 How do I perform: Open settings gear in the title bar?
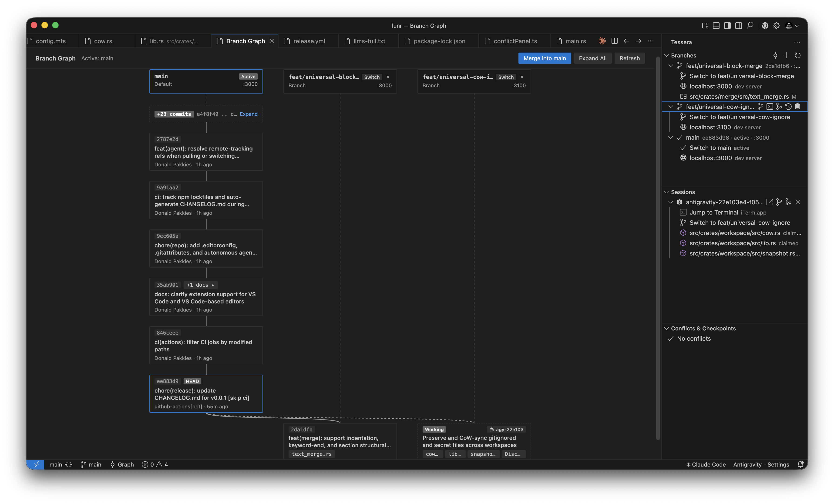point(776,26)
